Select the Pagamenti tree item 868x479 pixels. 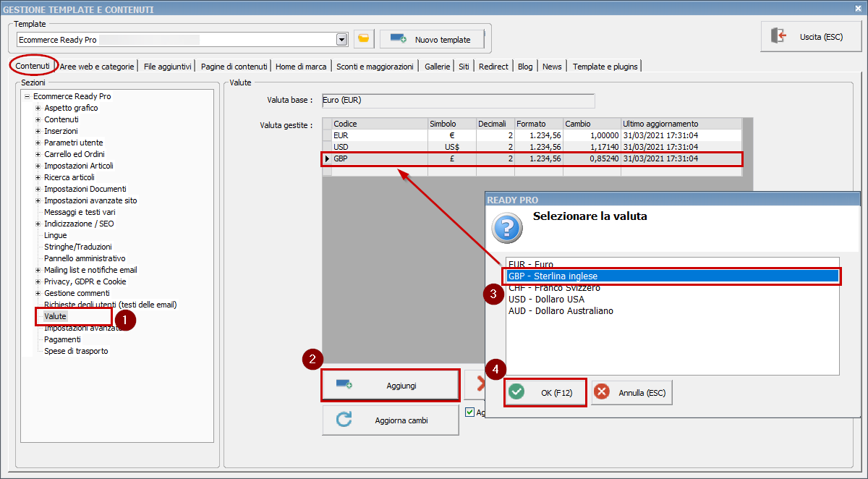click(x=62, y=339)
